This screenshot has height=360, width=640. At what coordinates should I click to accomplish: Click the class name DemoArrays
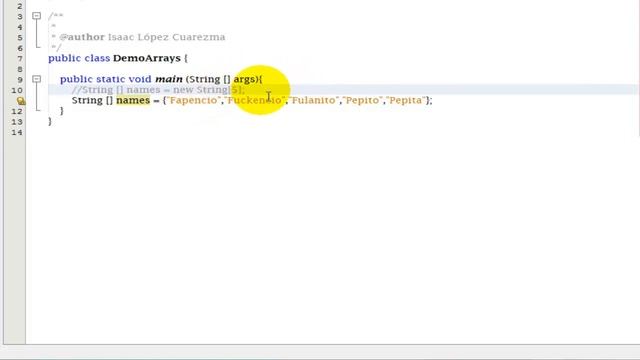coord(147,58)
